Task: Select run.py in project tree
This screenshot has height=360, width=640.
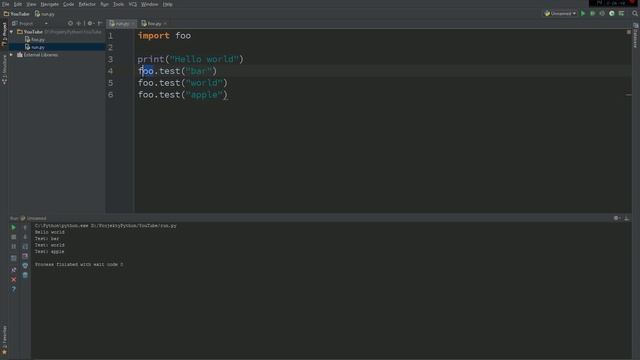Action: click(35, 47)
